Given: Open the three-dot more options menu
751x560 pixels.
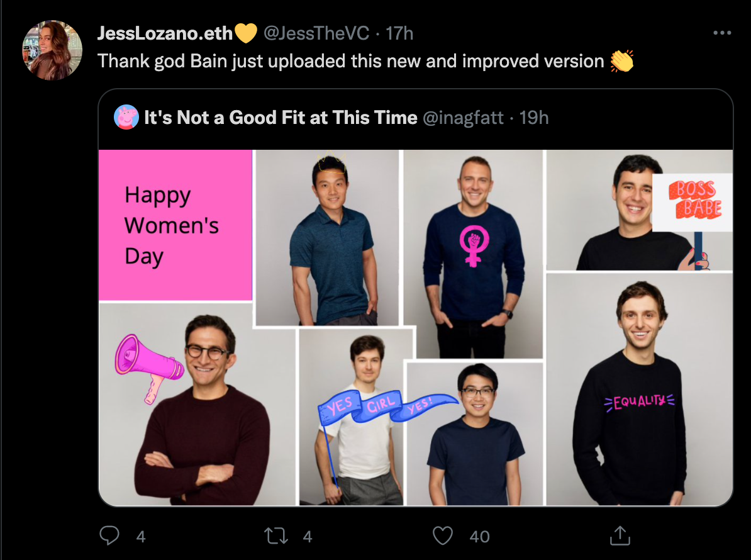Looking at the screenshot, I should [721, 33].
